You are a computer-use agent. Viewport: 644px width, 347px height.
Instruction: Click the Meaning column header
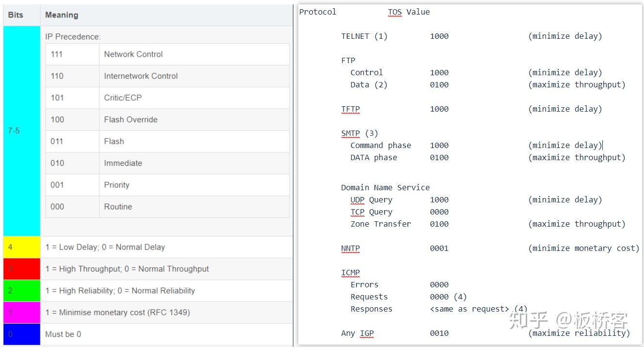(x=62, y=15)
